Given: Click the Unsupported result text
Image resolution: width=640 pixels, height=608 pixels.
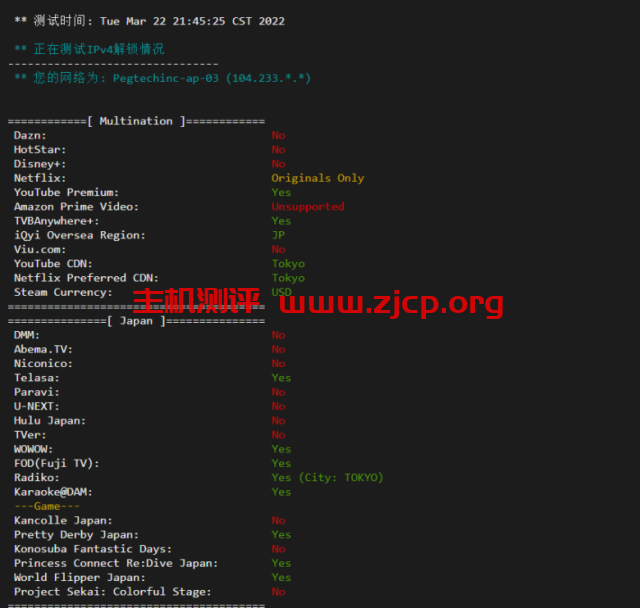Looking at the screenshot, I should point(308,207).
